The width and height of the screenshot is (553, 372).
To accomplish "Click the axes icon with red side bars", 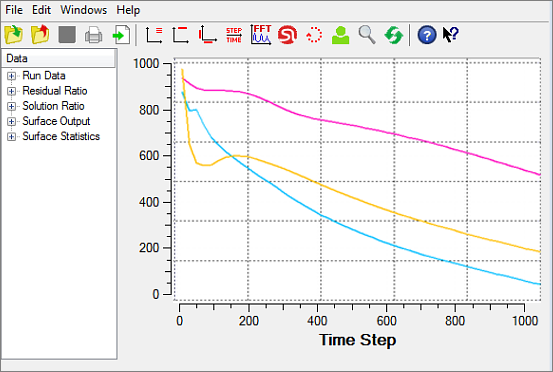I will pyautogui.click(x=207, y=35).
